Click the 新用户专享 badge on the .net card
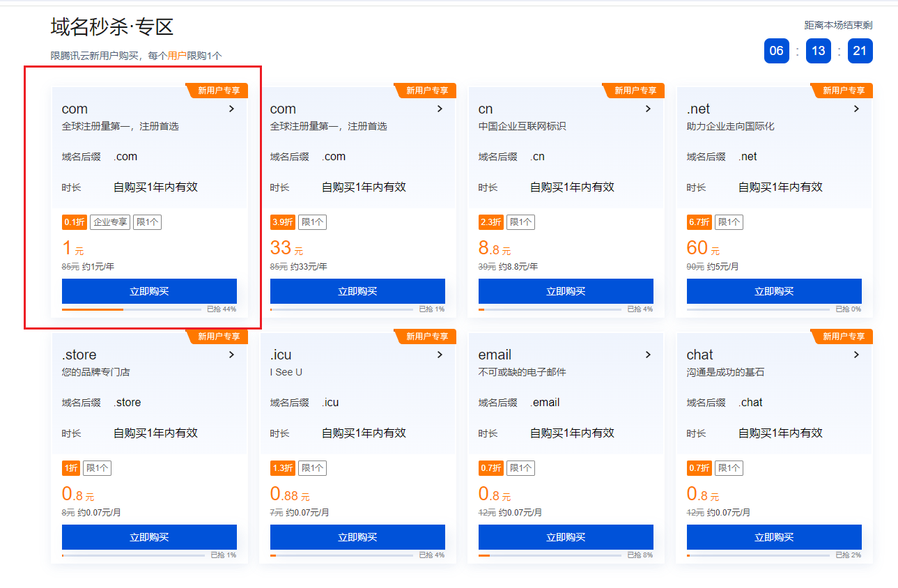The height and width of the screenshot is (588, 898). pyautogui.click(x=843, y=91)
